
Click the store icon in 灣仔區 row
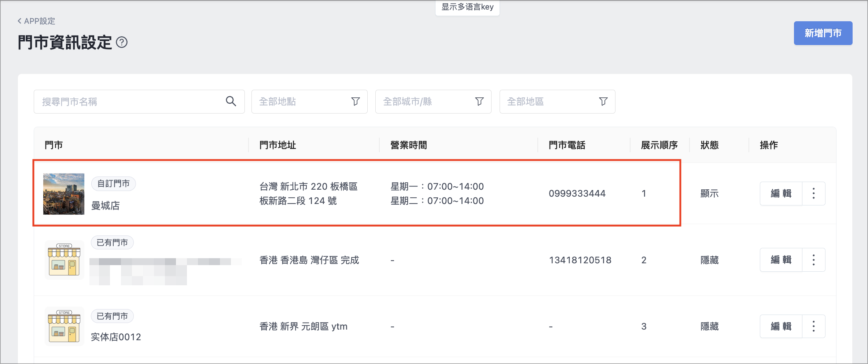[x=64, y=260]
